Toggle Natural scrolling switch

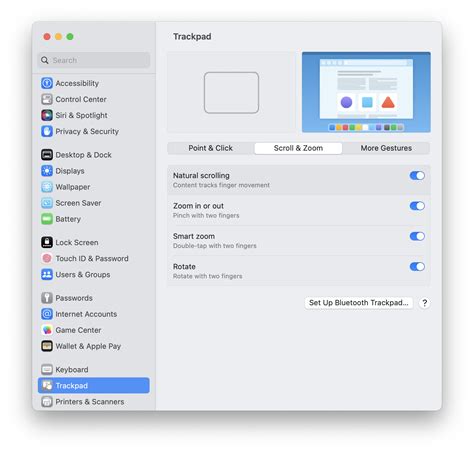click(417, 176)
